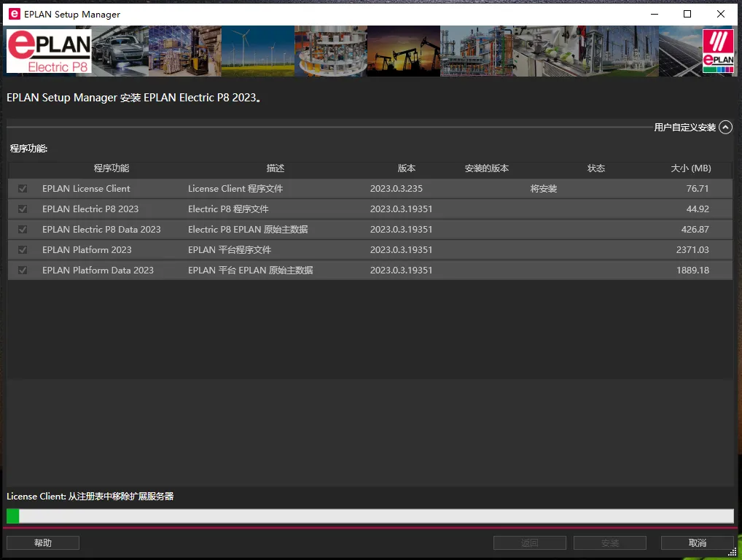The width and height of the screenshot is (742, 560).
Task: Click the installation progress bar
Action: tap(370, 516)
